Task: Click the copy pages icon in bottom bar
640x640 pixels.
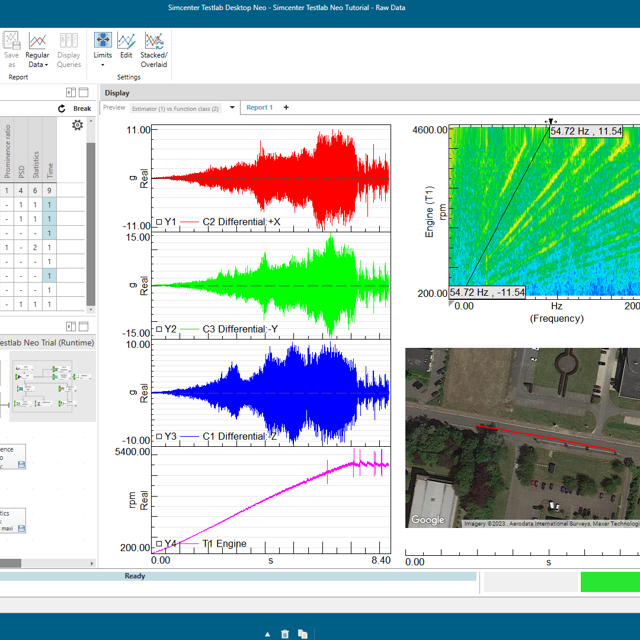Action: pyautogui.click(x=302, y=634)
